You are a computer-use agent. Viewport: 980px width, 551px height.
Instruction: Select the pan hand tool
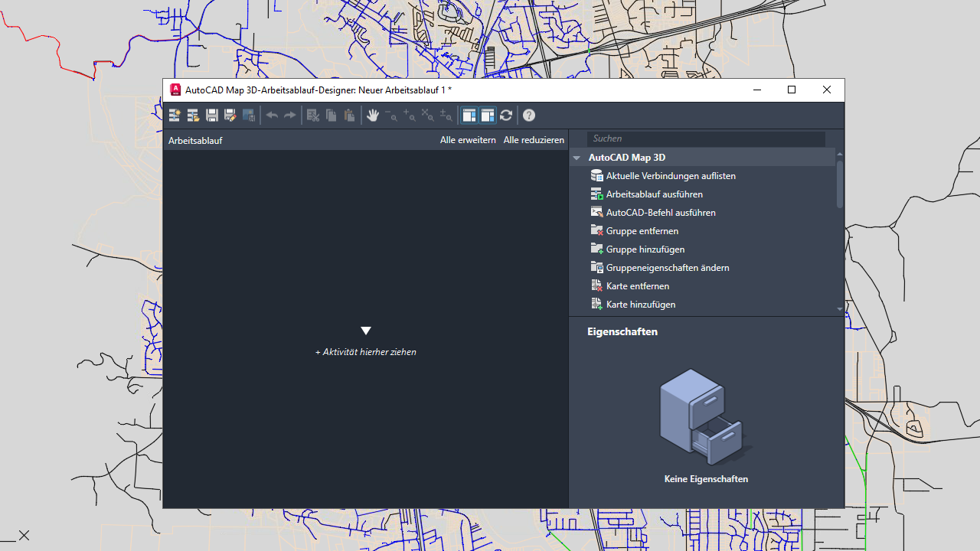point(373,116)
